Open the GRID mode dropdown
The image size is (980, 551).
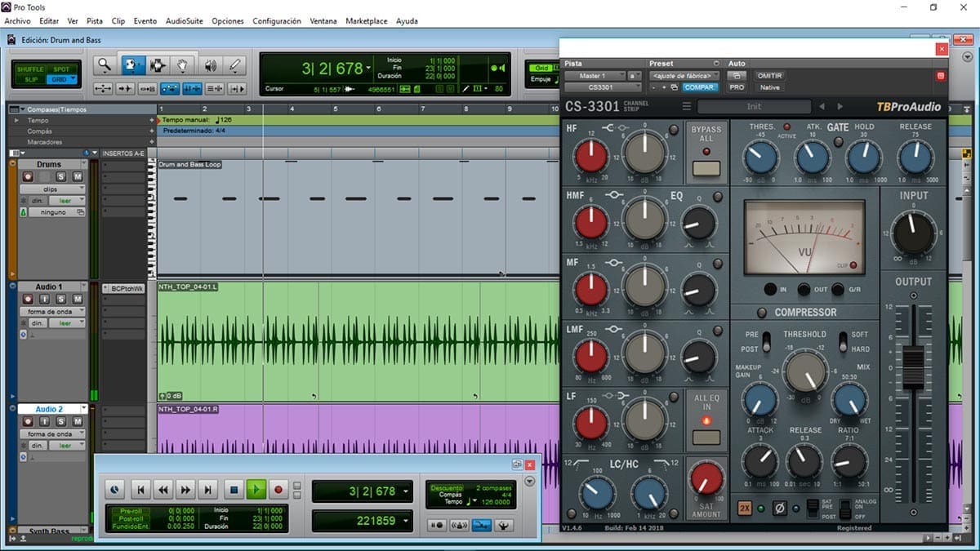(61, 79)
